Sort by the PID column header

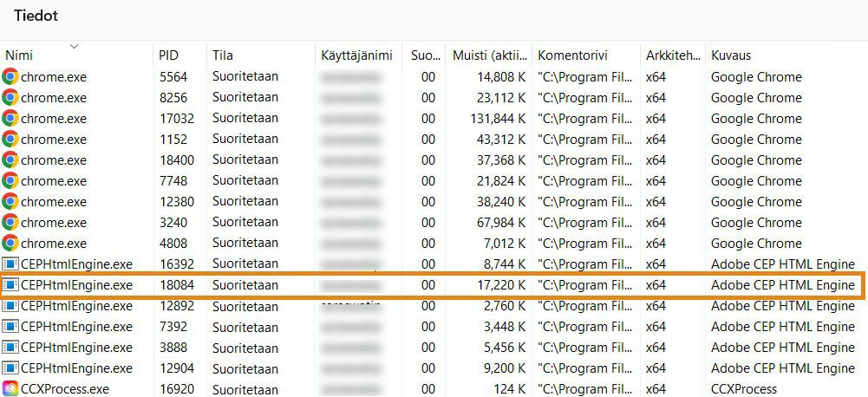click(x=169, y=55)
